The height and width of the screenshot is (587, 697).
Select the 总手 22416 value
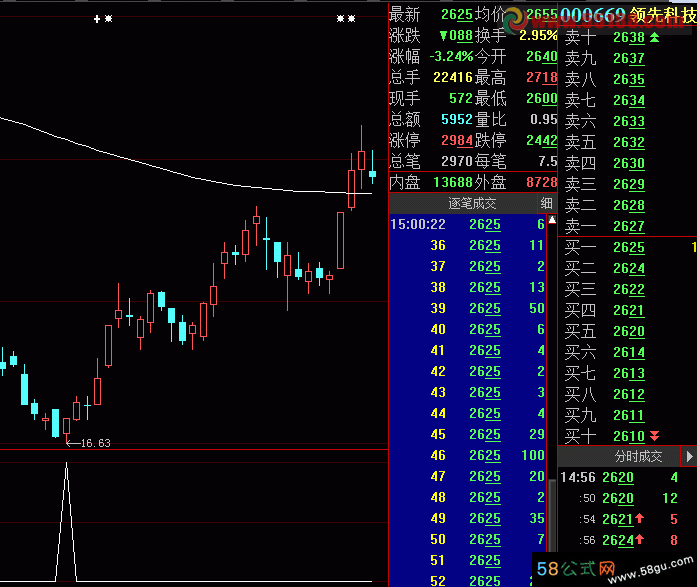tap(453, 77)
